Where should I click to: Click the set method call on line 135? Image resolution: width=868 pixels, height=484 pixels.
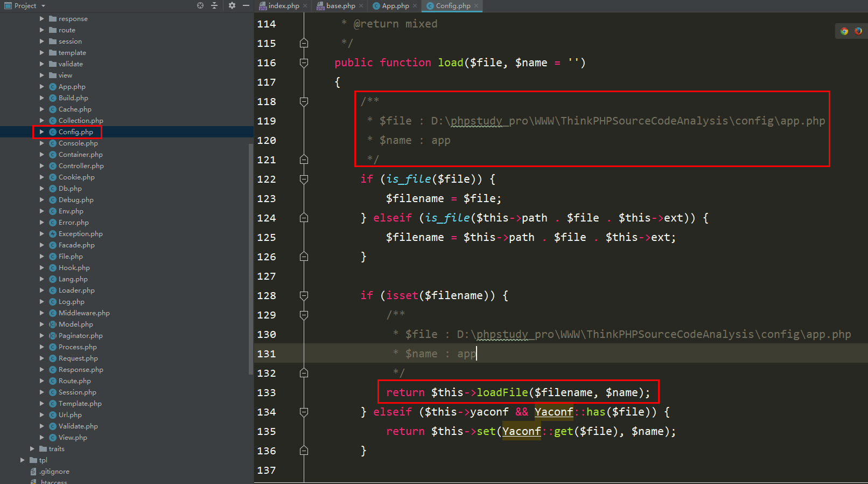coord(486,431)
